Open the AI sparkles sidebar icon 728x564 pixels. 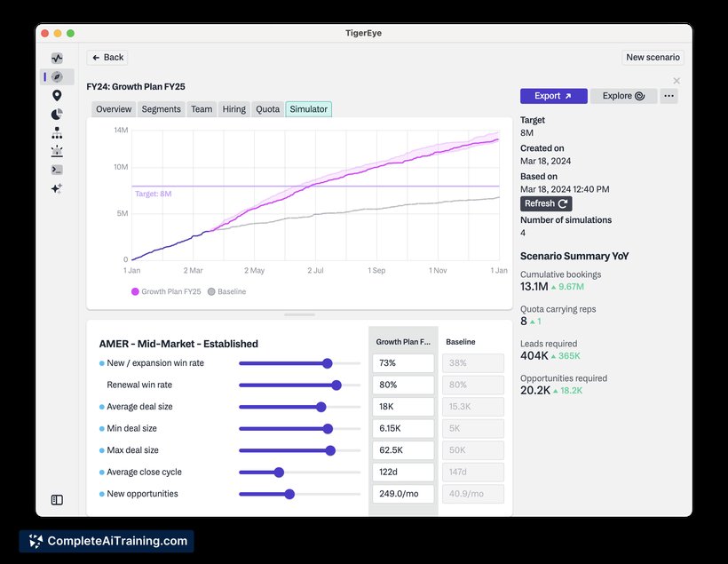[x=57, y=188]
